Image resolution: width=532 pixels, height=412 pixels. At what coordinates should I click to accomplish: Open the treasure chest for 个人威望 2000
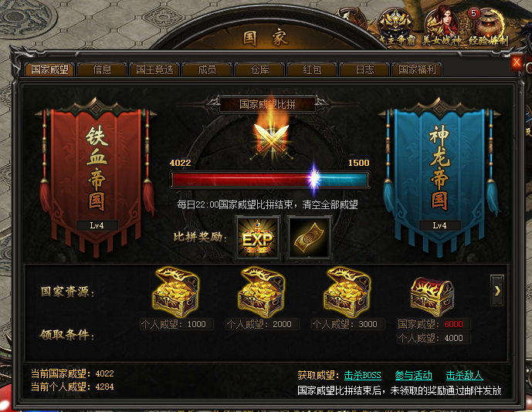[261, 292]
